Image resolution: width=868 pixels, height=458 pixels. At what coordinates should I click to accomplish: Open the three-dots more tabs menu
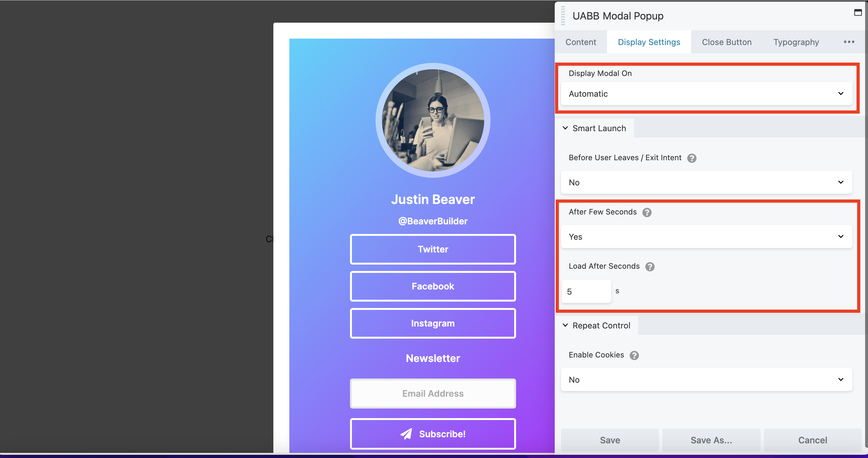pyautogui.click(x=849, y=42)
